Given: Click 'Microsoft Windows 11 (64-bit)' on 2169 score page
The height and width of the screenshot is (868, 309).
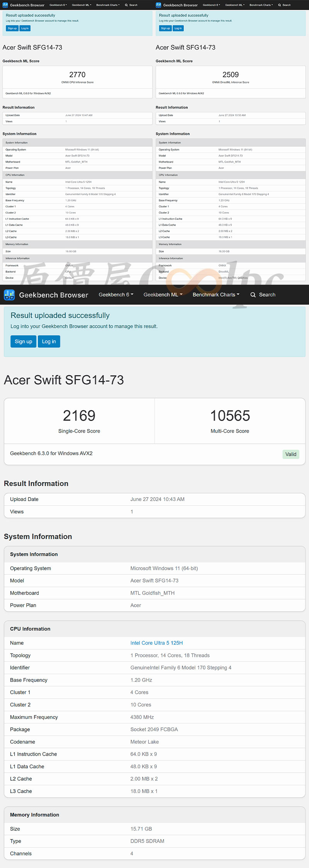Looking at the screenshot, I should point(164,568).
